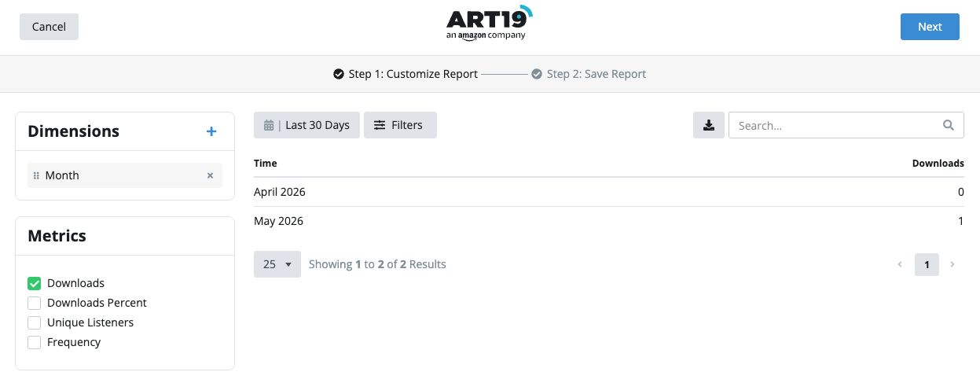
Task: Sort by the Downloads column header
Action: (x=938, y=164)
